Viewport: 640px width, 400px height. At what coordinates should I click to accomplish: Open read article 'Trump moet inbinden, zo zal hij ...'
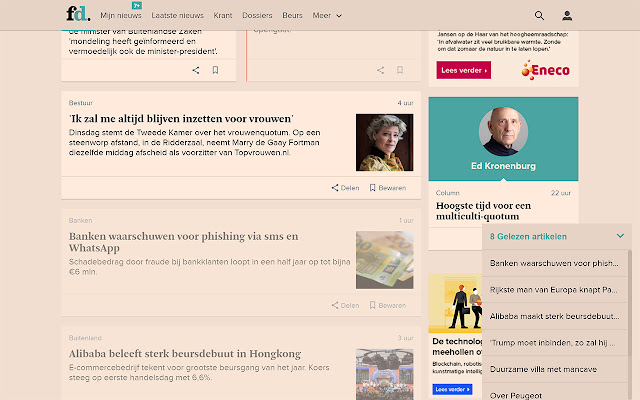(x=554, y=343)
